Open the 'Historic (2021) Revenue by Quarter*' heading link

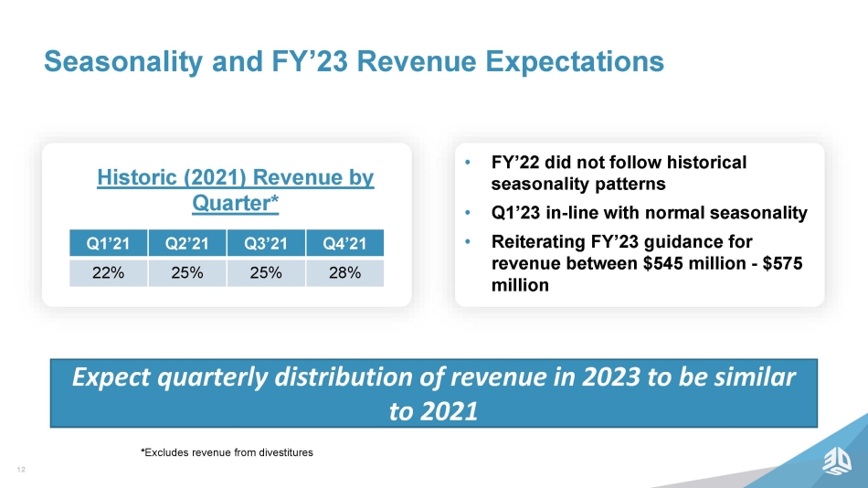tap(236, 189)
